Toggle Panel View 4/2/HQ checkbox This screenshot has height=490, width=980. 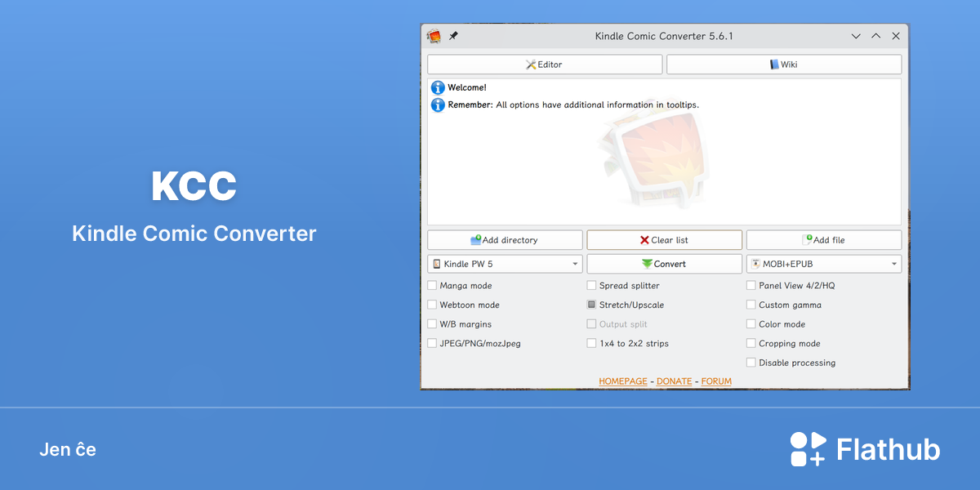(x=751, y=286)
